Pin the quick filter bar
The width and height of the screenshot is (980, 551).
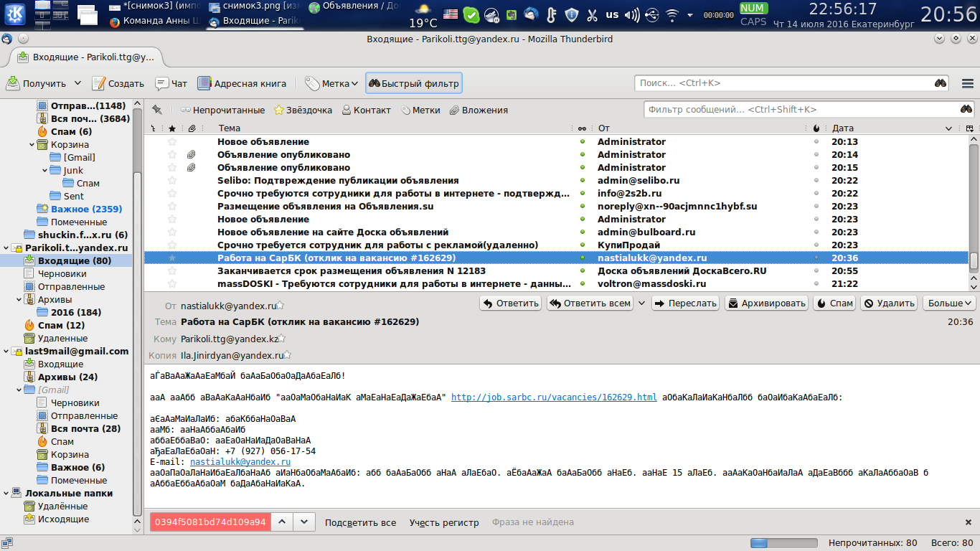click(x=157, y=110)
